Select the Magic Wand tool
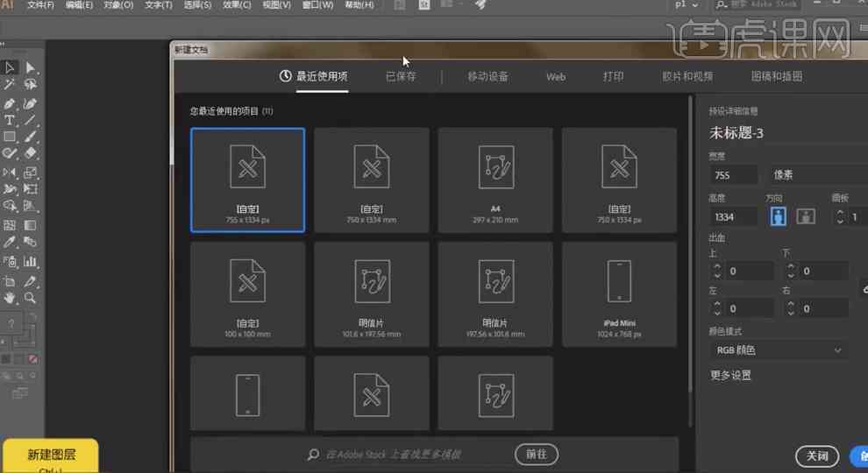The height and width of the screenshot is (473, 868). tap(10, 84)
